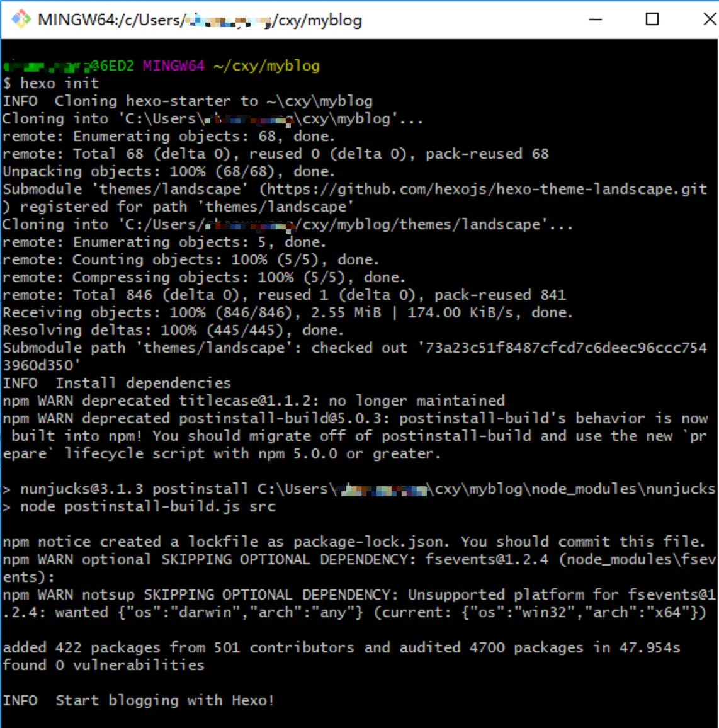This screenshot has width=719, height=728.
Task: Click 'remote: Counting objects: 100% (5/5)' line
Action: click(x=191, y=260)
